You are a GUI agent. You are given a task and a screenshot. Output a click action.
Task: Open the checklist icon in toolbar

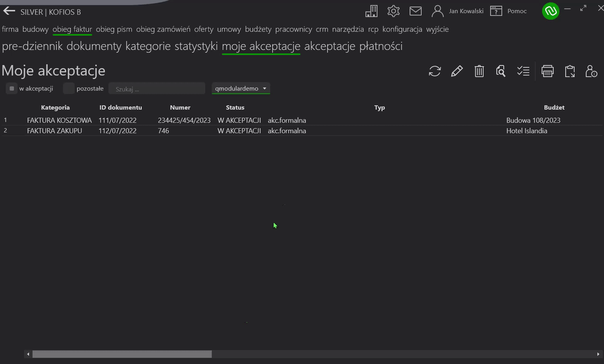click(x=523, y=71)
